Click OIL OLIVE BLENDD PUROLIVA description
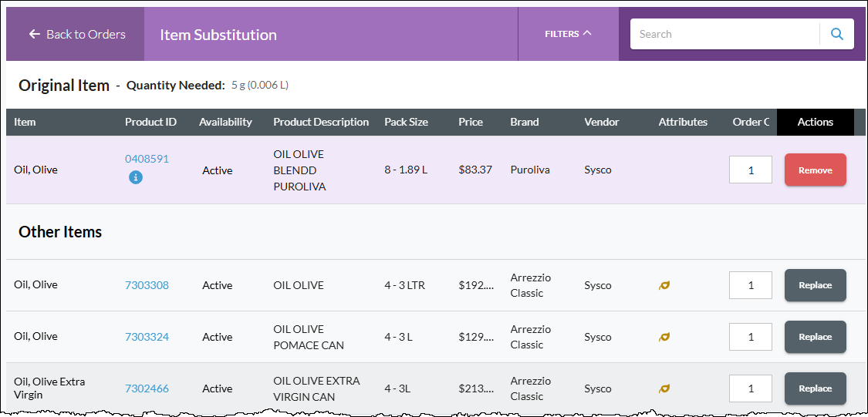The width and height of the screenshot is (868, 417). click(x=299, y=170)
